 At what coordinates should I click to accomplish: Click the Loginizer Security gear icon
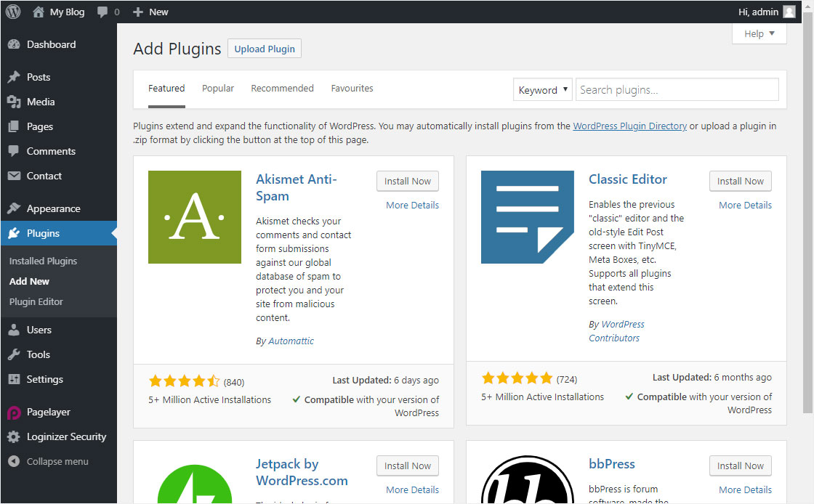14,436
